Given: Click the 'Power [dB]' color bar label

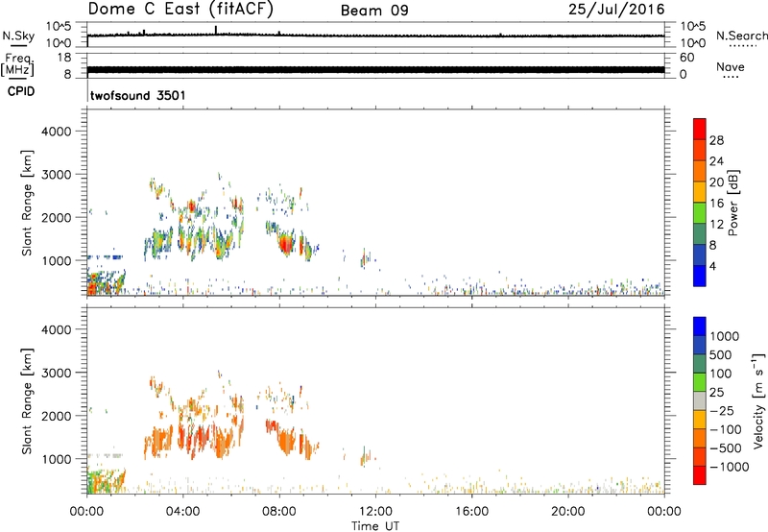Looking at the screenshot, I should (x=732, y=203).
